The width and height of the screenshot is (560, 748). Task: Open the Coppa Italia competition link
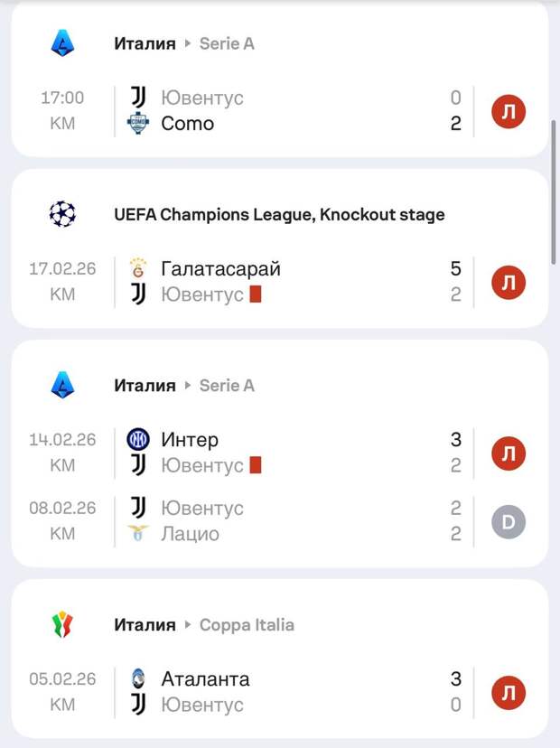click(x=247, y=625)
